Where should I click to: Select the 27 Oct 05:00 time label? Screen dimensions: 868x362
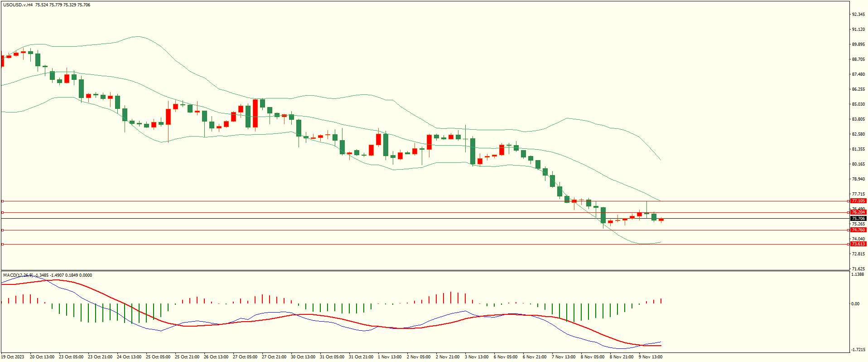pyautogui.click(x=245, y=357)
